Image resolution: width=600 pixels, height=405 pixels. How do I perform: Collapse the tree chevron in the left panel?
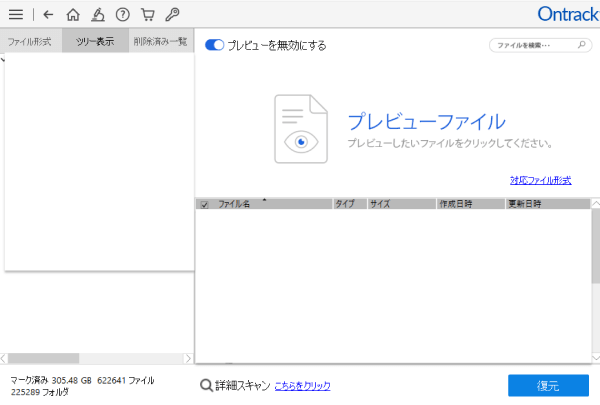click(x=4, y=60)
